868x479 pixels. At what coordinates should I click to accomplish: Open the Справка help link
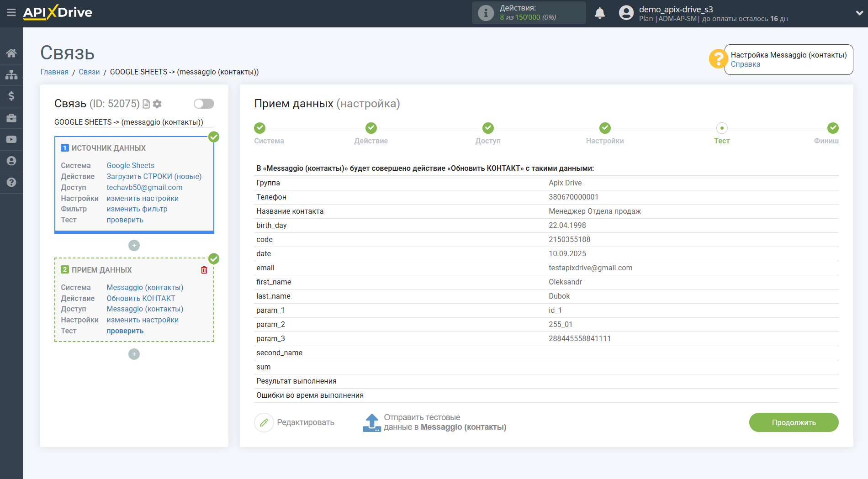pyautogui.click(x=745, y=64)
